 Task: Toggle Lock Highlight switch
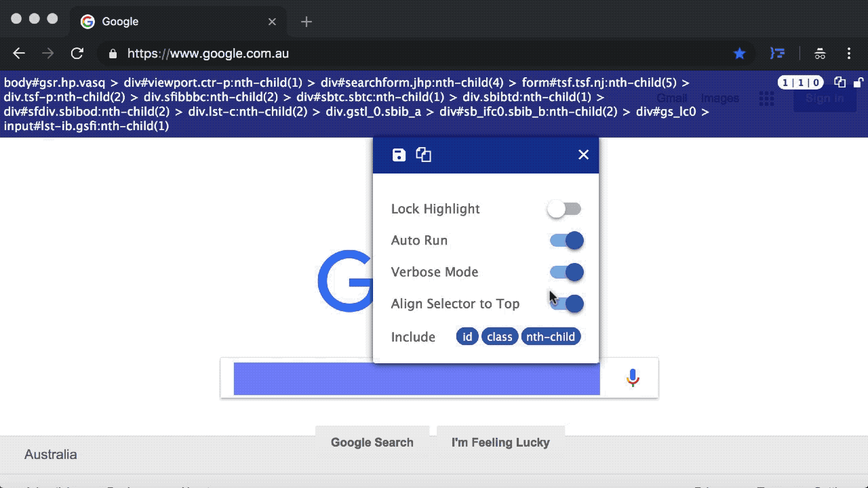[564, 209]
